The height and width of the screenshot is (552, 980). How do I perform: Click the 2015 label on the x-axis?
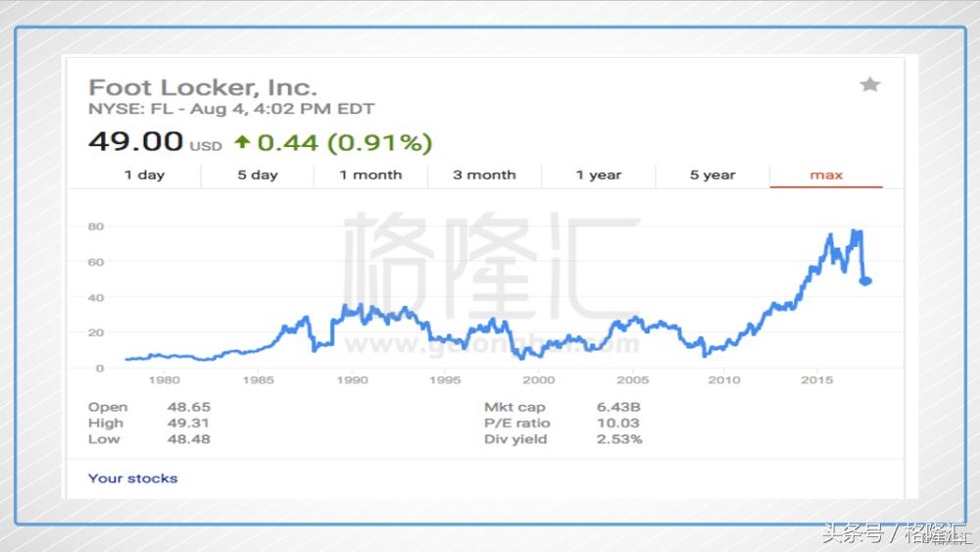point(816,380)
